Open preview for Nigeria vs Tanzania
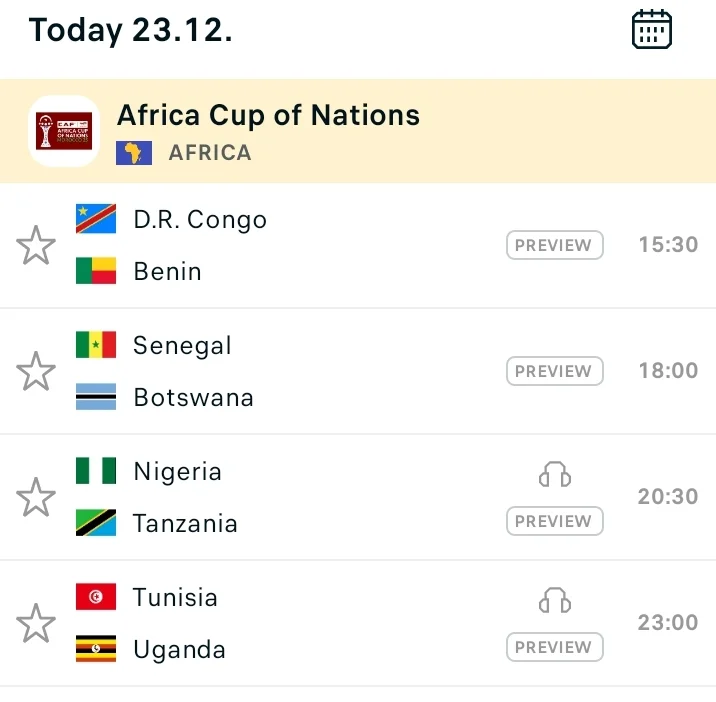716x702 pixels. pos(554,521)
